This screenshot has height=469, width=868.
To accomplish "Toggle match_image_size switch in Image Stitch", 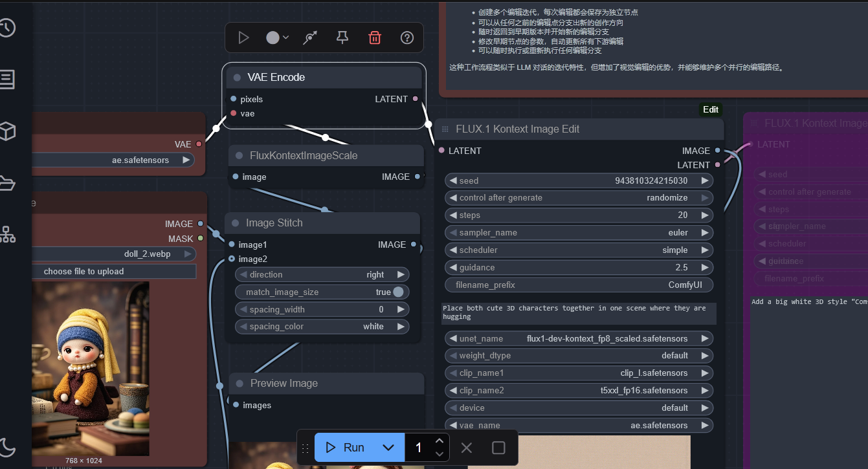I will tap(397, 292).
